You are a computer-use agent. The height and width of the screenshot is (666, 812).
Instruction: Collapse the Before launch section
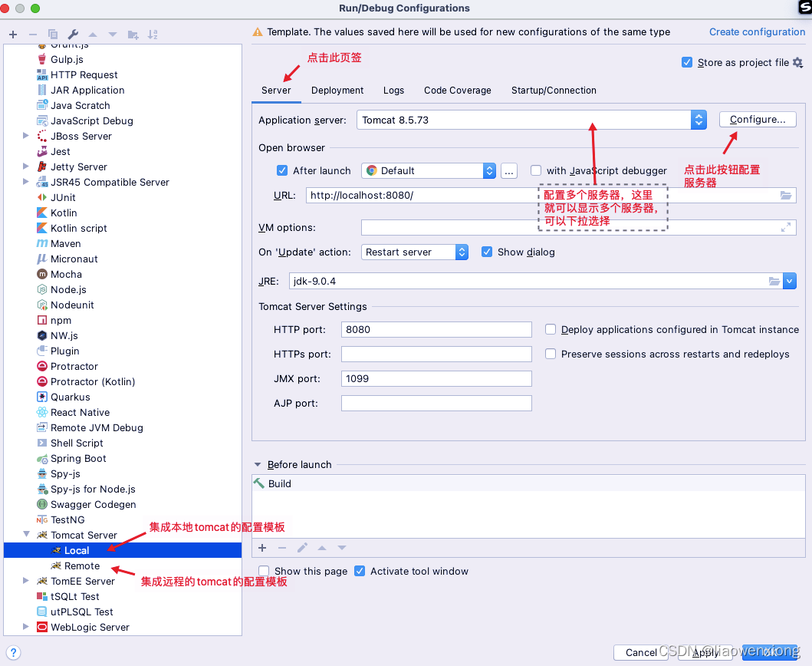pos(258,465)
